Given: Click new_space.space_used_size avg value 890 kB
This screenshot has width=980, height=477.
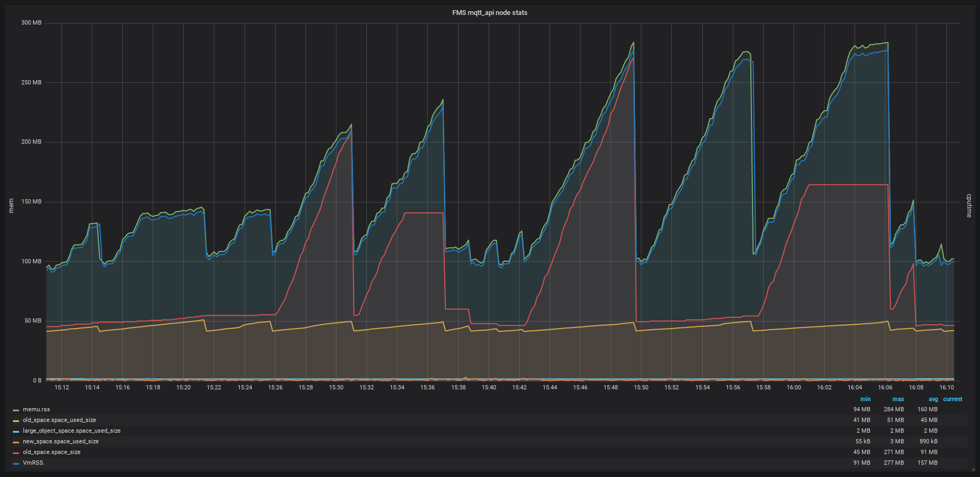Looking at the screenshot, I should pos(929,442).
